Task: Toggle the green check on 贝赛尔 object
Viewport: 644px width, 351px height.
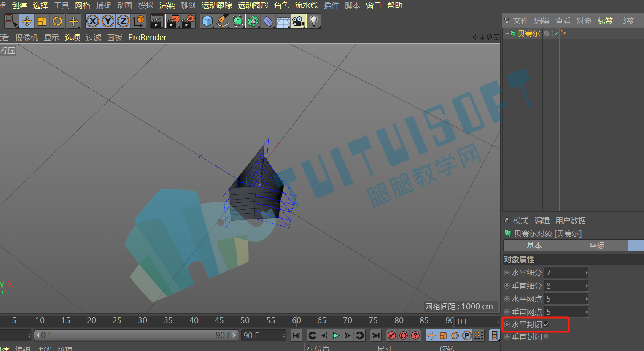Action: tap(556, 33)
